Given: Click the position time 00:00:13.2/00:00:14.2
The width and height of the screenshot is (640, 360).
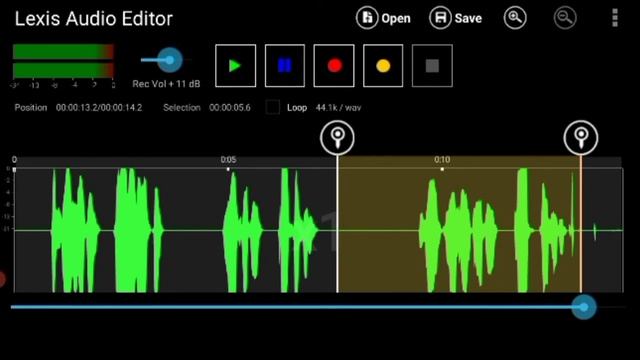Looking at the screenshot, I should point(99,108).
